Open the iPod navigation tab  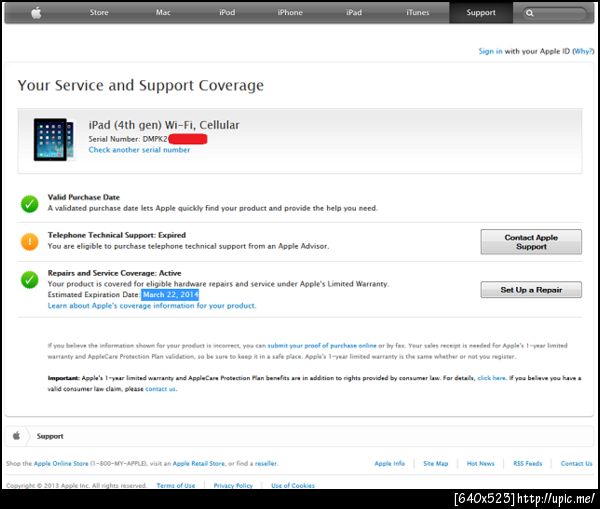pyautogui.click(x=227, y=13)
